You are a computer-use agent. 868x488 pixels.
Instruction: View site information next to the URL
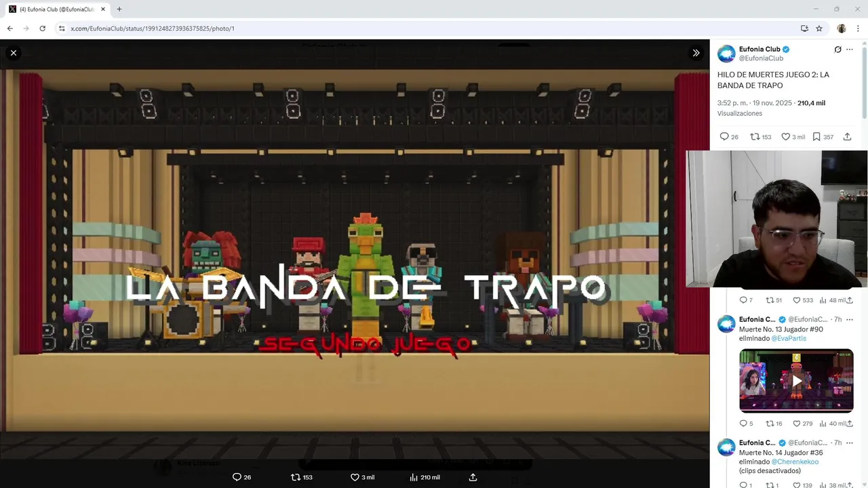[x=62, y=28]
